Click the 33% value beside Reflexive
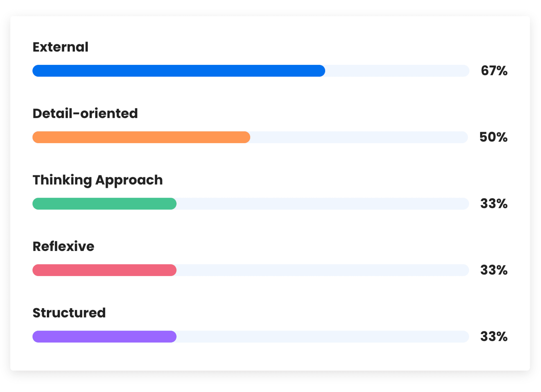The width and height of the screenshot is (541, 392). point(494,270)
